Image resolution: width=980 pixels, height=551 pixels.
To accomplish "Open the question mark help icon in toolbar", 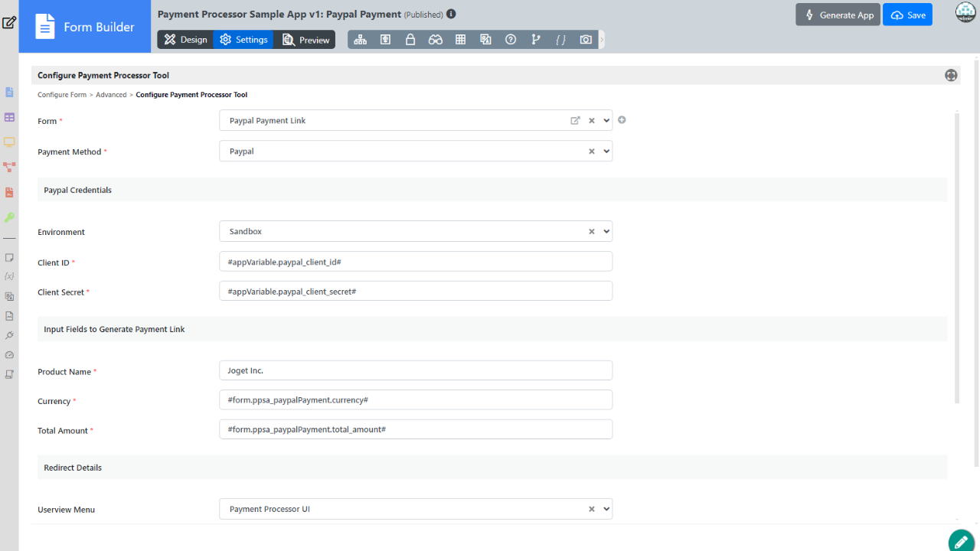I will [x=511, y=40].
